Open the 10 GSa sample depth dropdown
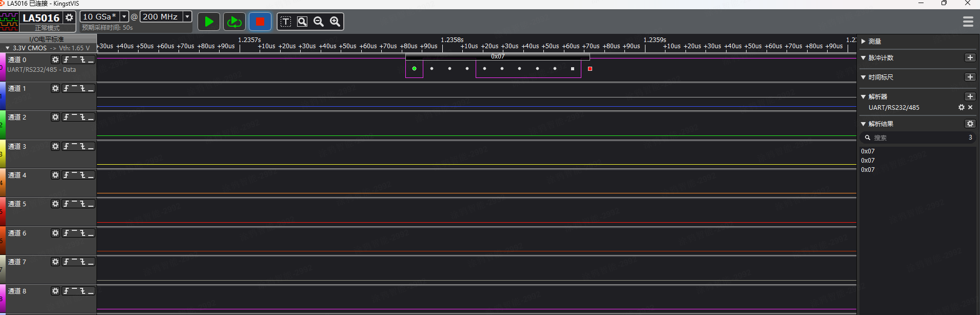980x315 pixels. pyautogui.click(x=124, y=17)
